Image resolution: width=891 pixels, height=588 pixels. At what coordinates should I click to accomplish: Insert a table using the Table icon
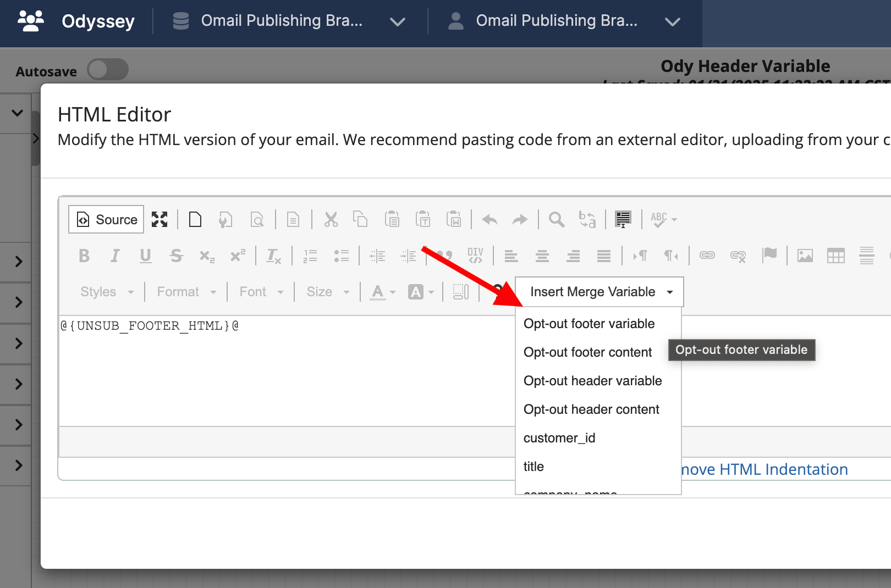pos(835,256)
